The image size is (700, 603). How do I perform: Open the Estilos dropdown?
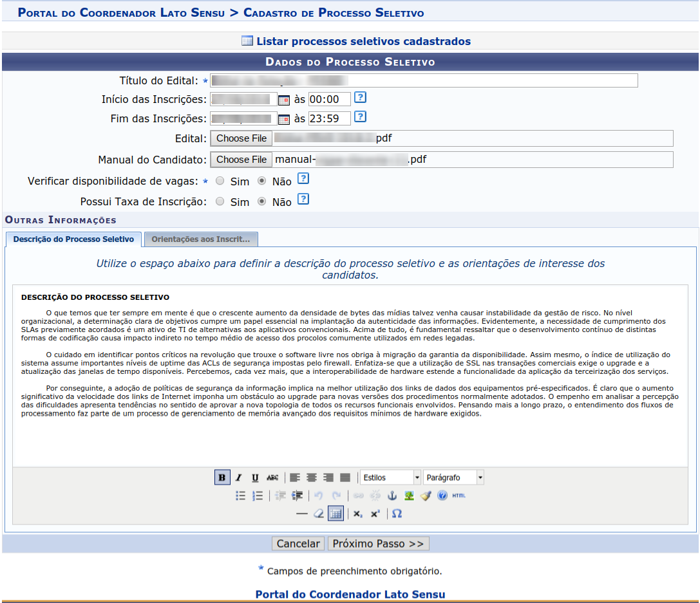pyautogui.click(x=391, y=478)
